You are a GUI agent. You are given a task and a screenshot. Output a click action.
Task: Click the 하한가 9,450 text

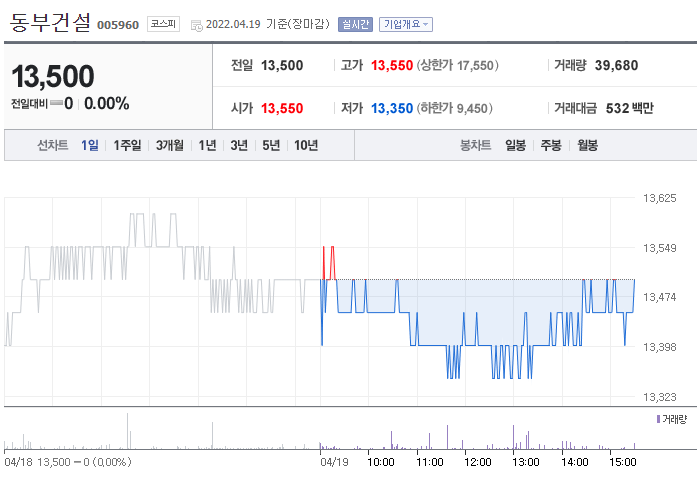coord(454,108)
